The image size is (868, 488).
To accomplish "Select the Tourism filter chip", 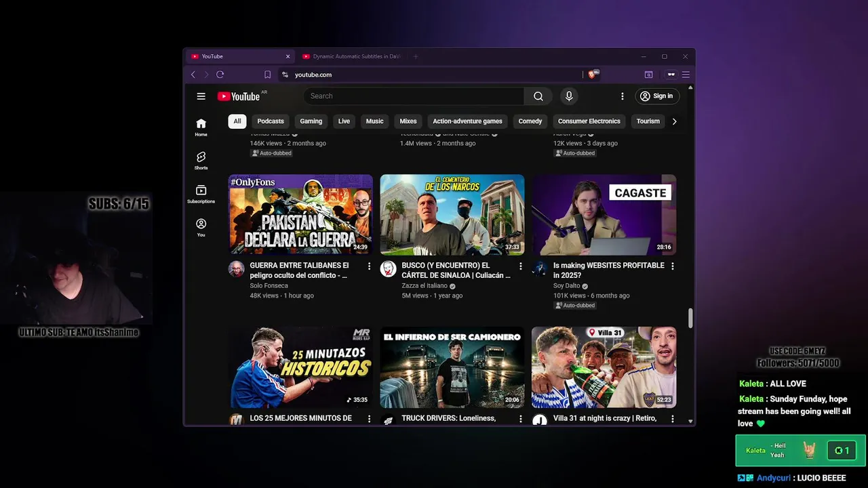I will coord(648,121).
